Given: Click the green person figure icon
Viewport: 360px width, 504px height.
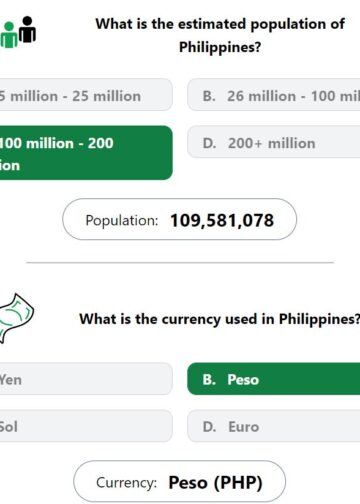Looking at the screenshot, I should (x=8, y=35).
